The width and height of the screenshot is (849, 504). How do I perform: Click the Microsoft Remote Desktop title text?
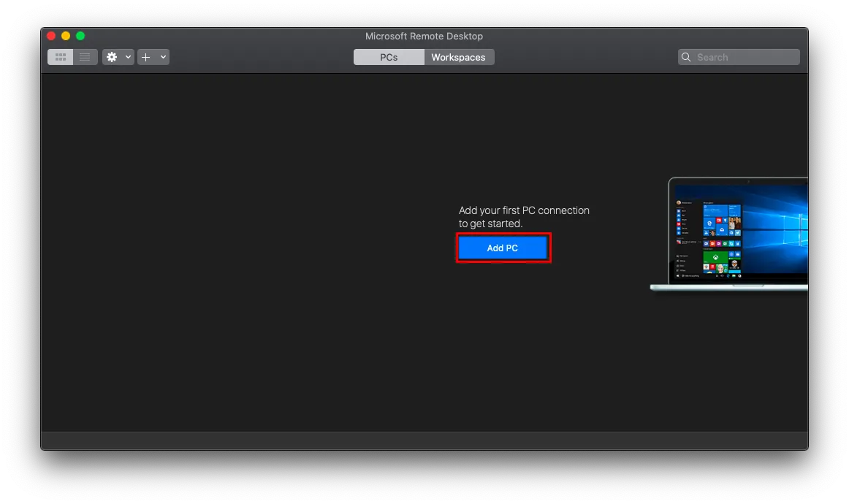coord(424,36)
